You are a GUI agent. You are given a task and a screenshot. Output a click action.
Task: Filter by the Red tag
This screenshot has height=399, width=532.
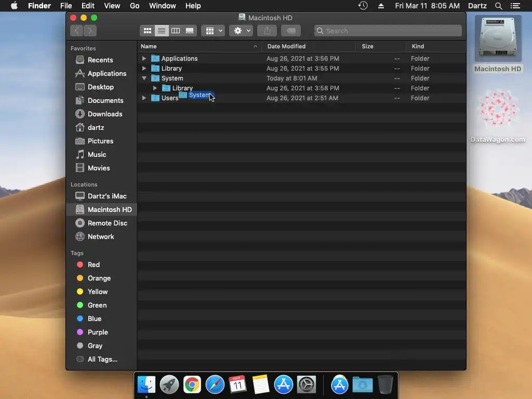coord(101,264)
